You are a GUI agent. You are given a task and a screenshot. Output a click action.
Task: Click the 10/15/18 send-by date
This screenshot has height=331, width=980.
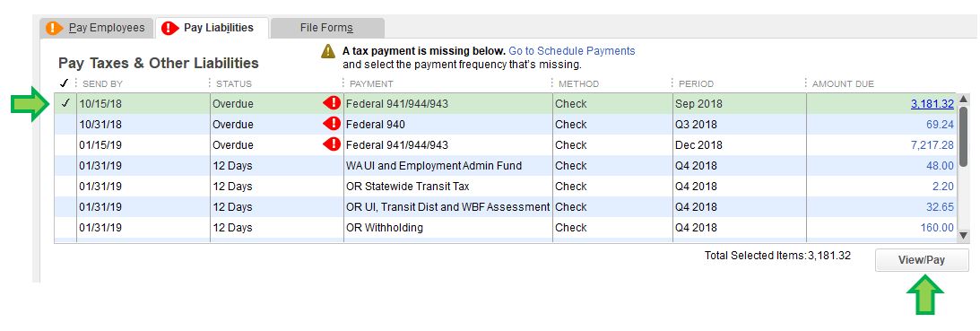[x=100, y=104]
